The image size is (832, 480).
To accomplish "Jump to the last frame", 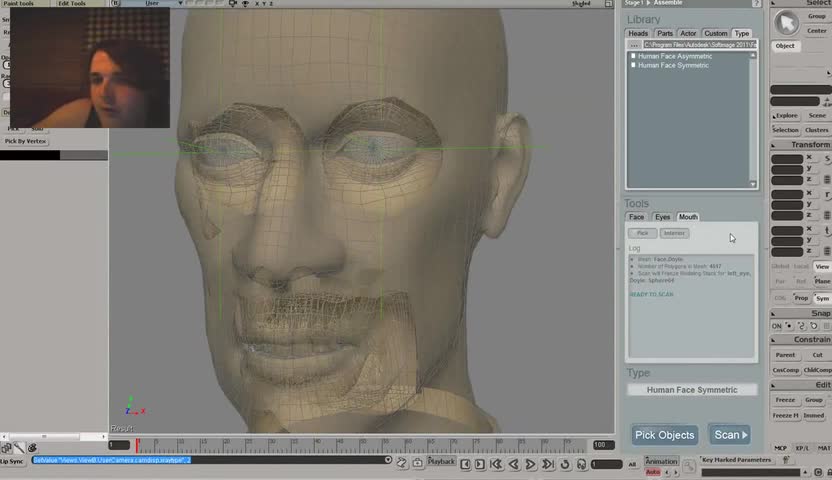I will tap(548, 464).
